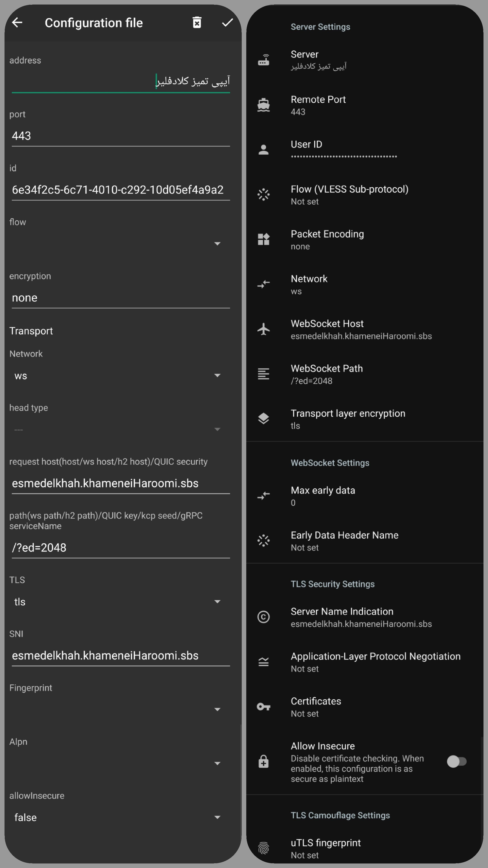Click the uTLS fingerprint icon
The image size is (488, 868).
pos(263,848)
